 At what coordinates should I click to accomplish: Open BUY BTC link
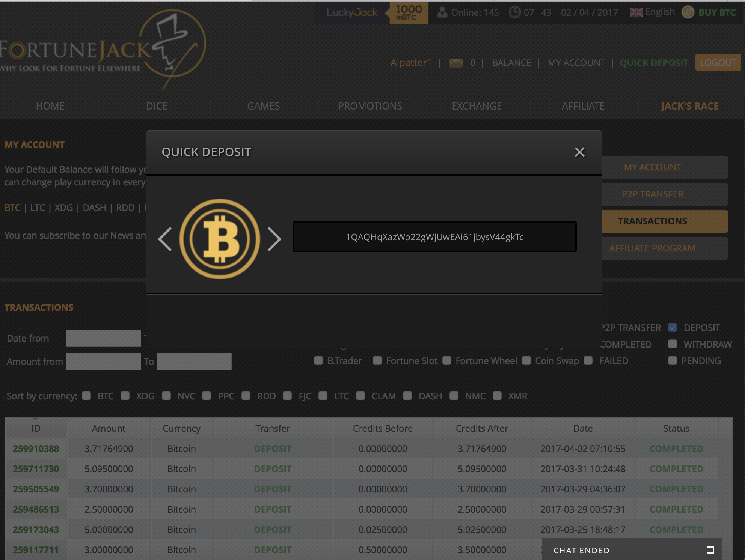(717, 12)
